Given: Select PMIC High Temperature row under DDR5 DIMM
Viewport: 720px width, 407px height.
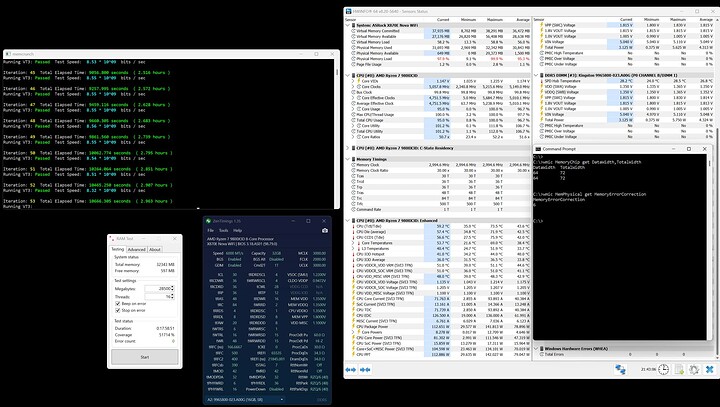Looking at the screenshot, I should click(x=624, y=125).
